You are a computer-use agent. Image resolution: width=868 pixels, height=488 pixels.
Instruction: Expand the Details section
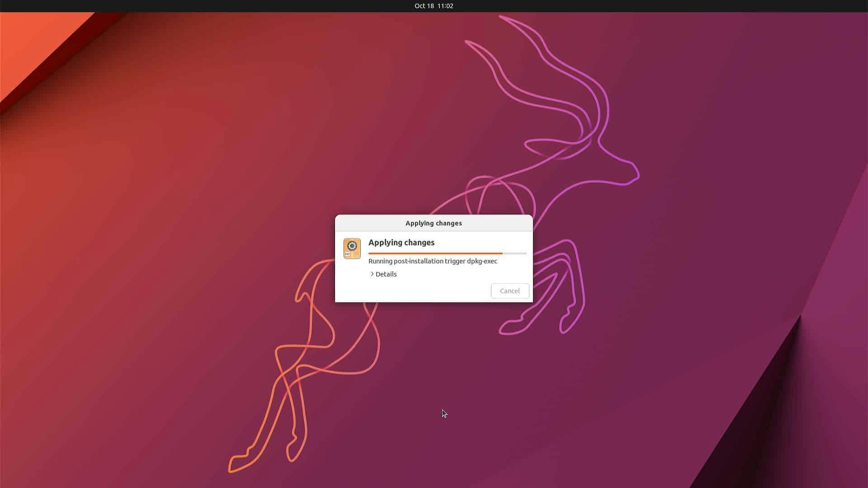pyautogui.click(x=383, y=274)
